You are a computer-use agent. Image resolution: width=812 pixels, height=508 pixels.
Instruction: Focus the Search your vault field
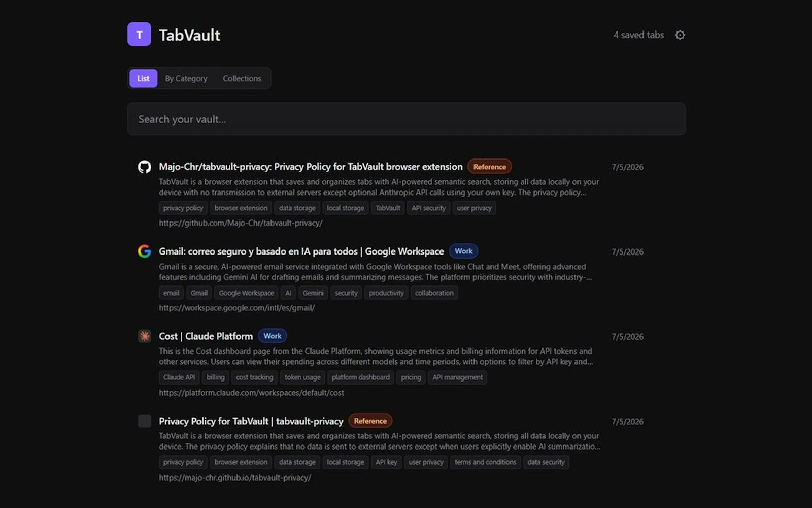[406, 119]
